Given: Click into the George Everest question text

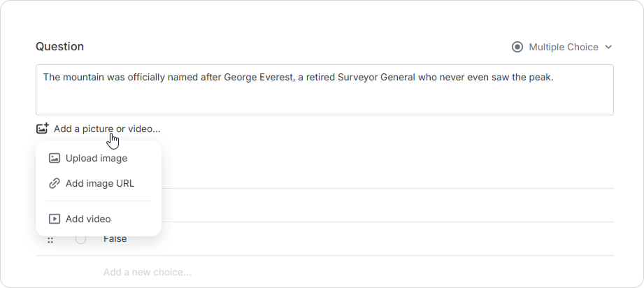Looking at the screenshot, I should 298,77.
